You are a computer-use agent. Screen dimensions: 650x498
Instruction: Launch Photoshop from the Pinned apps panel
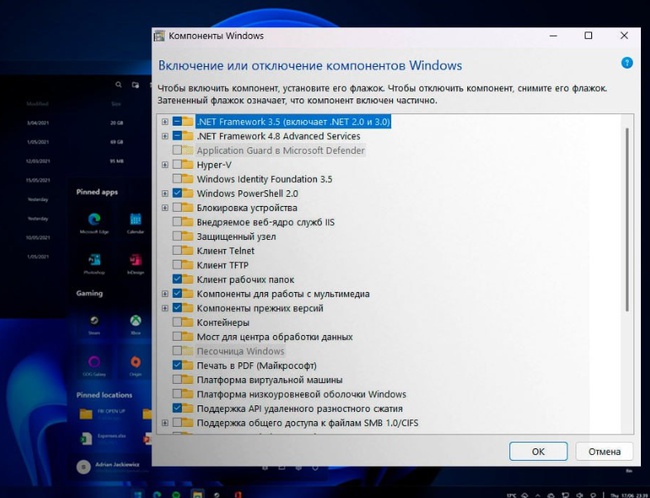(94, 263)
